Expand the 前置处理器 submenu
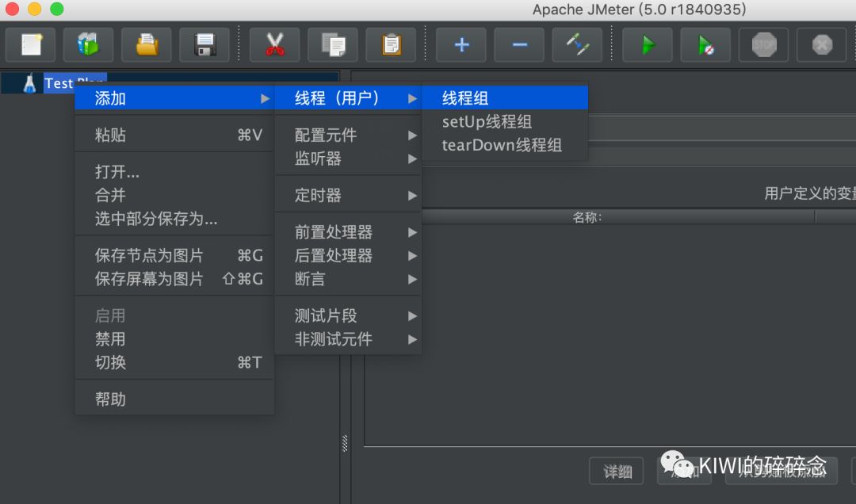This screenshot has height=504, width=856. click(348, 232)
